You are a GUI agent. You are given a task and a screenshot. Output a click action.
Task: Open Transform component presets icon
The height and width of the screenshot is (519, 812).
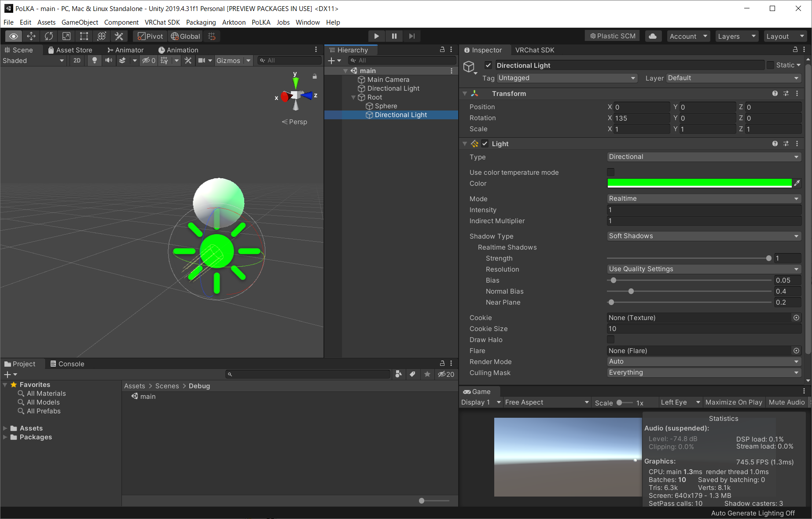[786, 93]
